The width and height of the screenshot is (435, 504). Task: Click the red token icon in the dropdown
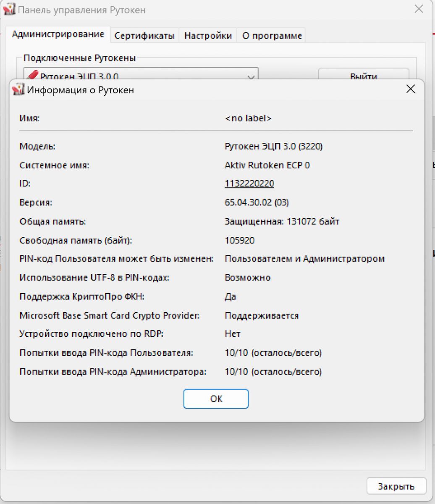pos(32,76)
